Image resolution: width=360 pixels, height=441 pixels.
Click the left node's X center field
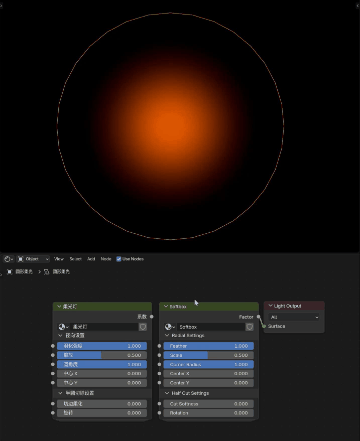pos(102,374)
